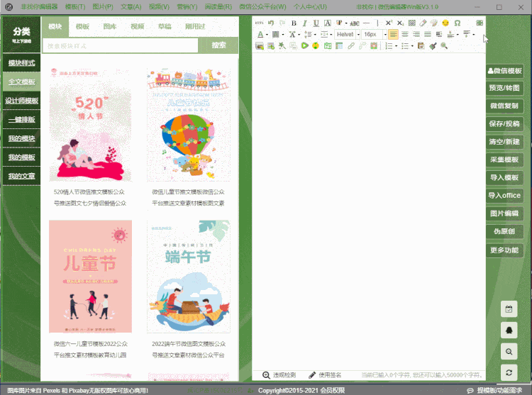Viewport: 532px width, 395px height.
Task: Open 设计师模板 category in sidebar
Action: [x=22, y=101]
